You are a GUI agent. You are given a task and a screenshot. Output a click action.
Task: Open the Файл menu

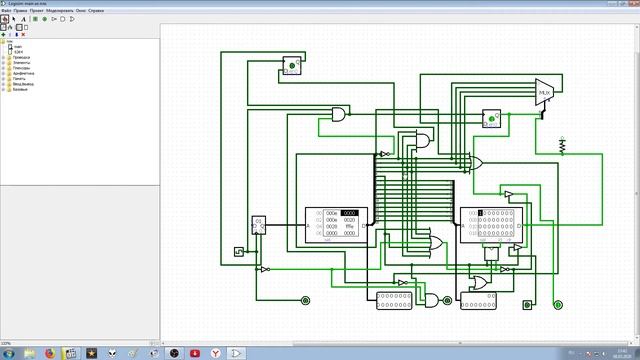pyautogui.click(x=6, y=11)
